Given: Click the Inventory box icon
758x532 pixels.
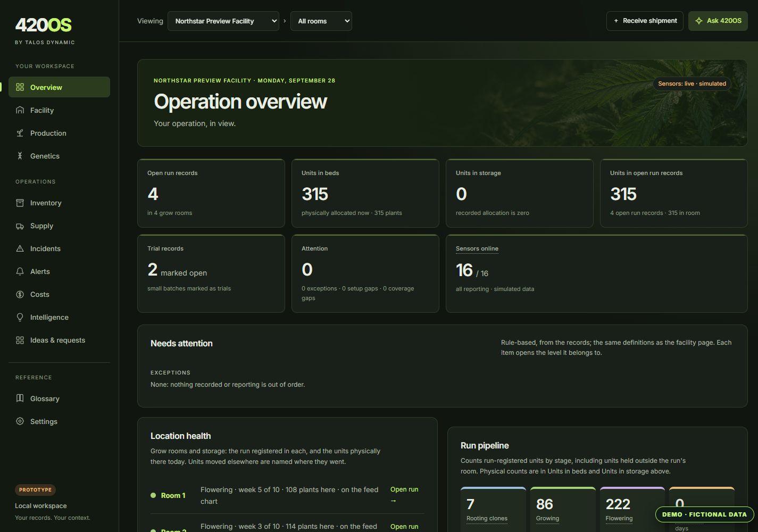Looking at the screenshot, I should [x=20, y=203].
